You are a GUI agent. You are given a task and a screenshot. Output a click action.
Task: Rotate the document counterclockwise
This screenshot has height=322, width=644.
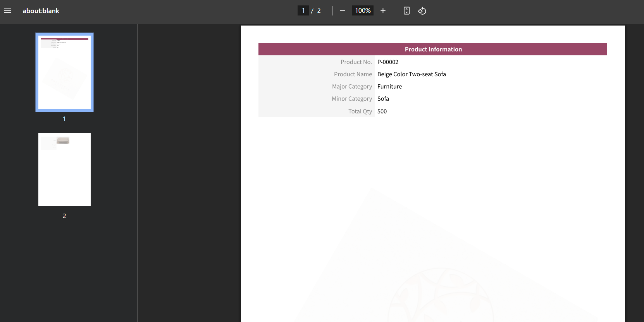422,11
